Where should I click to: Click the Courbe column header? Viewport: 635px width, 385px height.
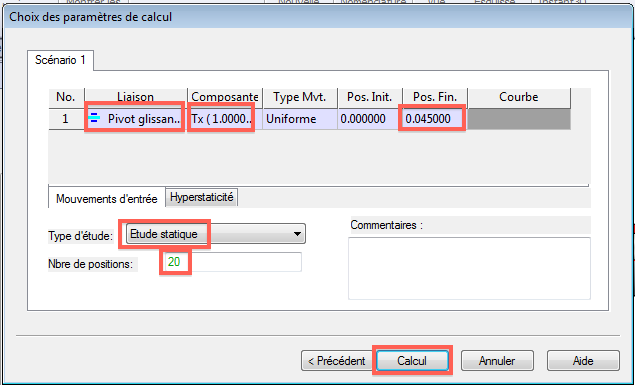click(x=519, y=97)
